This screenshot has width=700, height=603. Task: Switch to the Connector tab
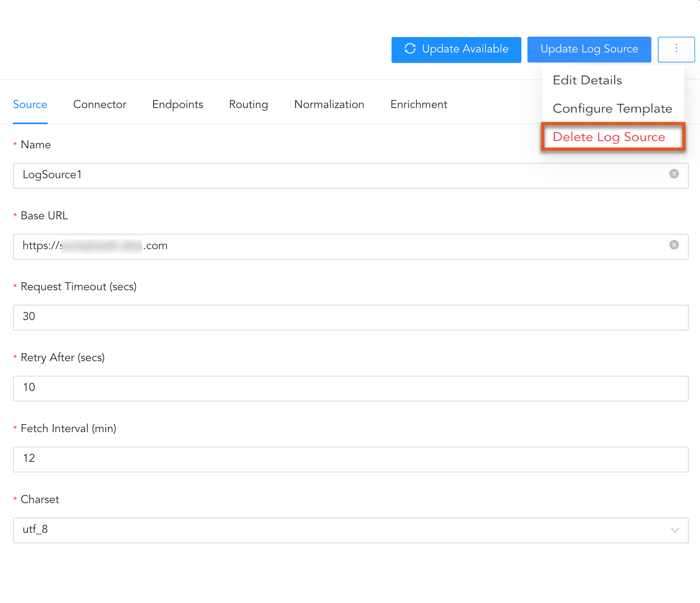click(x=100, y=104)
